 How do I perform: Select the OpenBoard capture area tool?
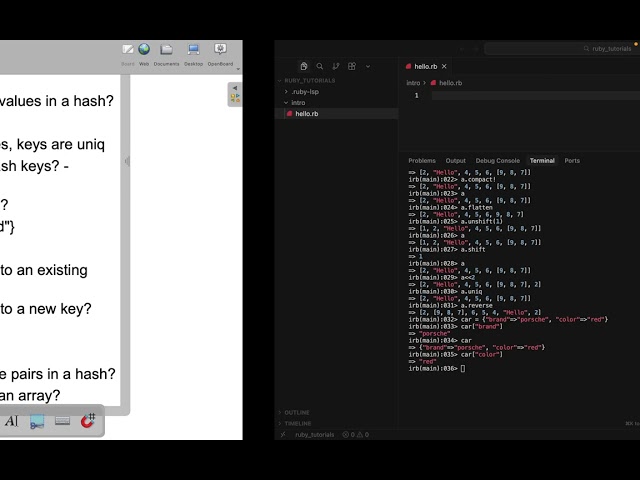point(37,421)
